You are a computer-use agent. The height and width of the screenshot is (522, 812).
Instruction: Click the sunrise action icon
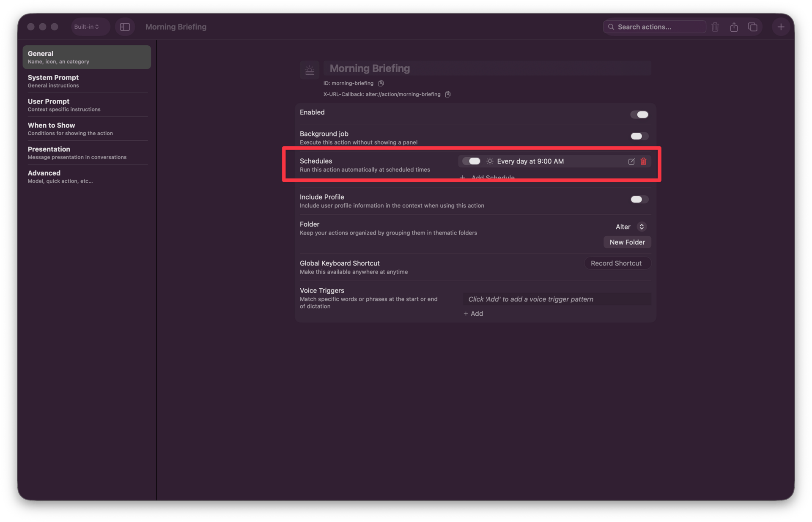coord(310,70)
